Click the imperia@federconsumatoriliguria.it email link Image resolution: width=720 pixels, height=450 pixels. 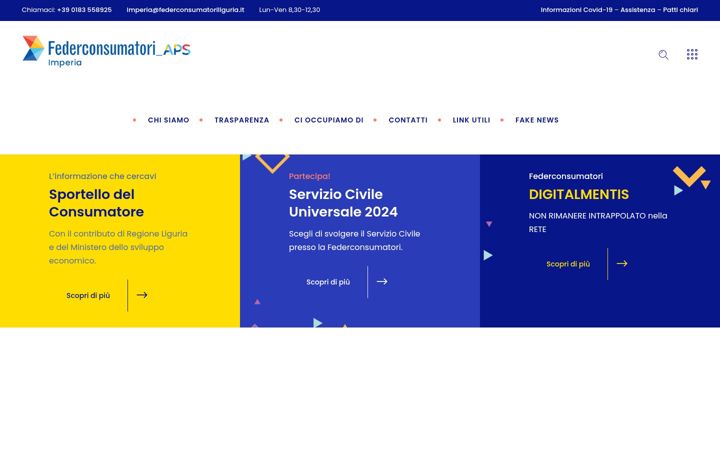pyautogui.click(x=186, y=10)
